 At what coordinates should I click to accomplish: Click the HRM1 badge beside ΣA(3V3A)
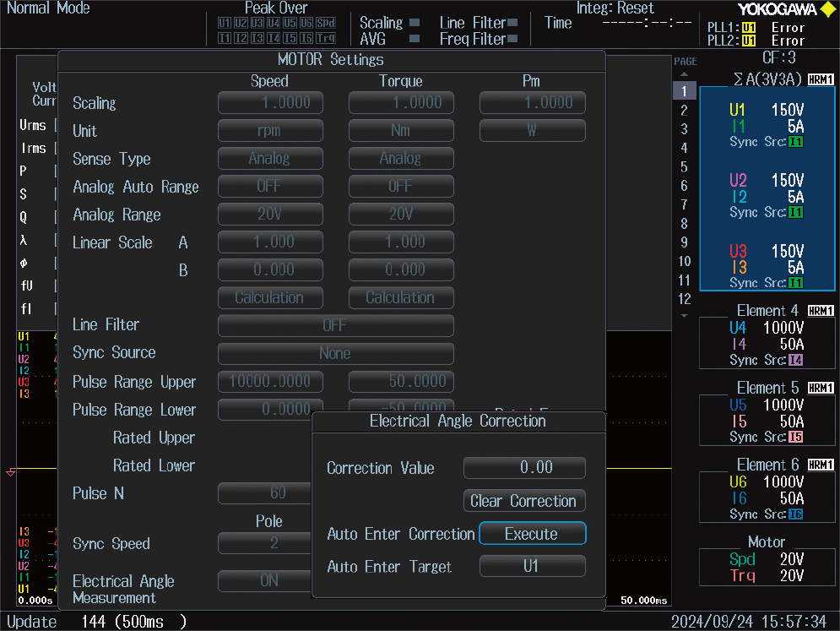coord(821,79)
